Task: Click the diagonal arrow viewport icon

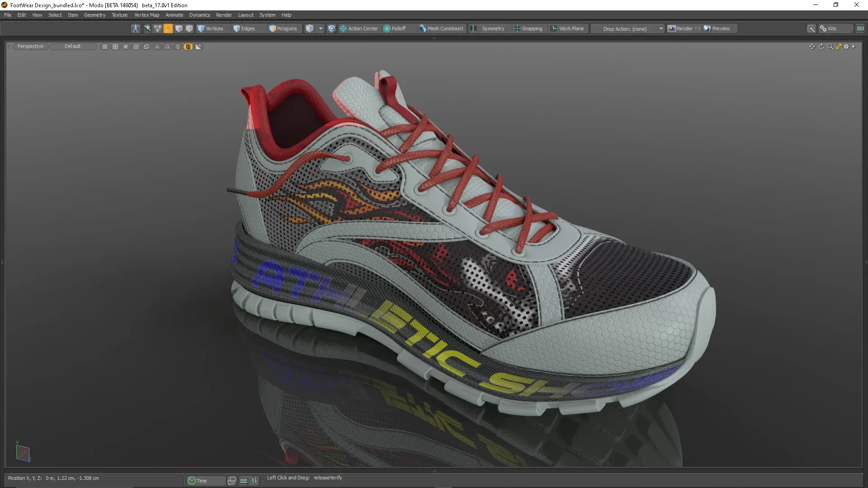Action: click(x=198, y=47)
